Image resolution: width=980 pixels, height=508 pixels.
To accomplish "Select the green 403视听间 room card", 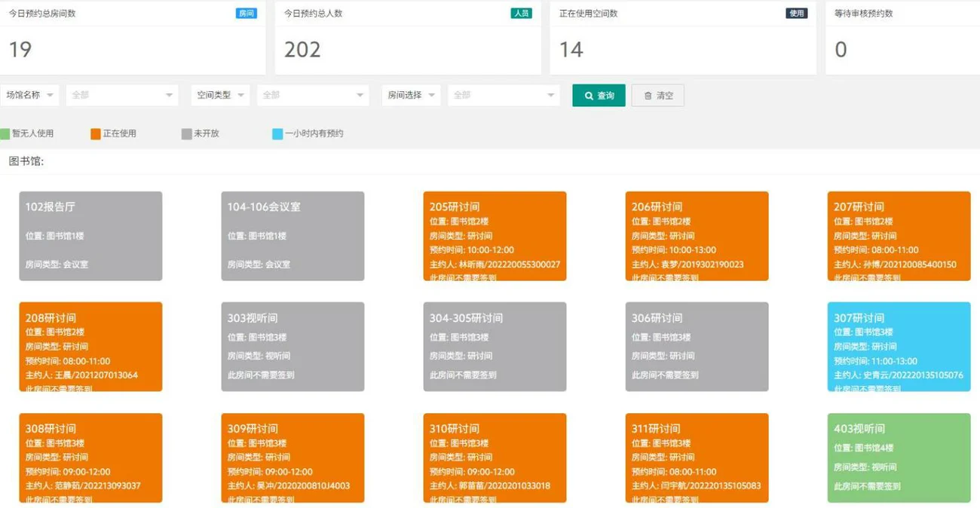I will pos(899,458).
